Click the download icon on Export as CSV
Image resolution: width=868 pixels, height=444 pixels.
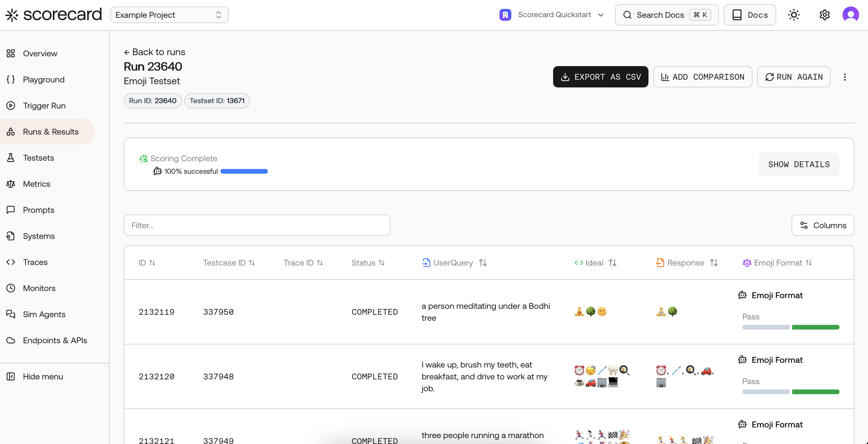point(565,77)
